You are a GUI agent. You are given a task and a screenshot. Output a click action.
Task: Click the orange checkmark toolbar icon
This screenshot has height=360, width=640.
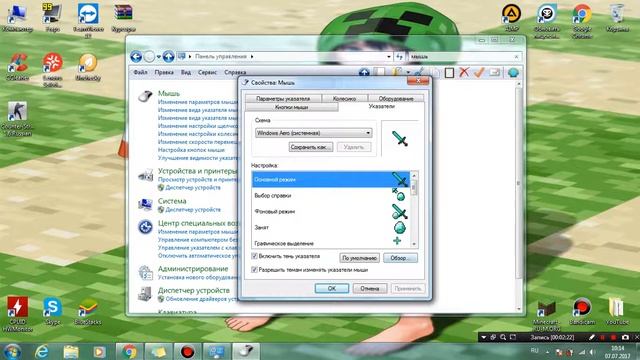coord(479,72)
